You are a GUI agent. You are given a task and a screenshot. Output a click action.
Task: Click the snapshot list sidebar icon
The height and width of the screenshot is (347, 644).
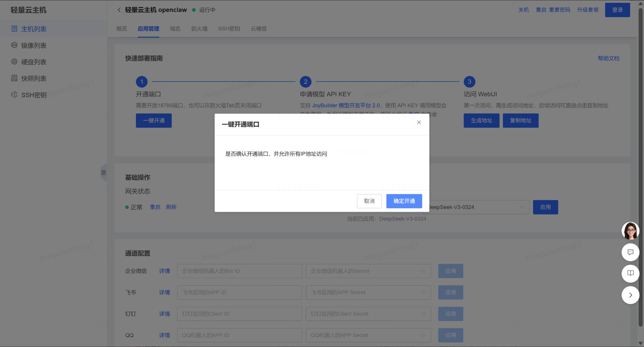14,78
